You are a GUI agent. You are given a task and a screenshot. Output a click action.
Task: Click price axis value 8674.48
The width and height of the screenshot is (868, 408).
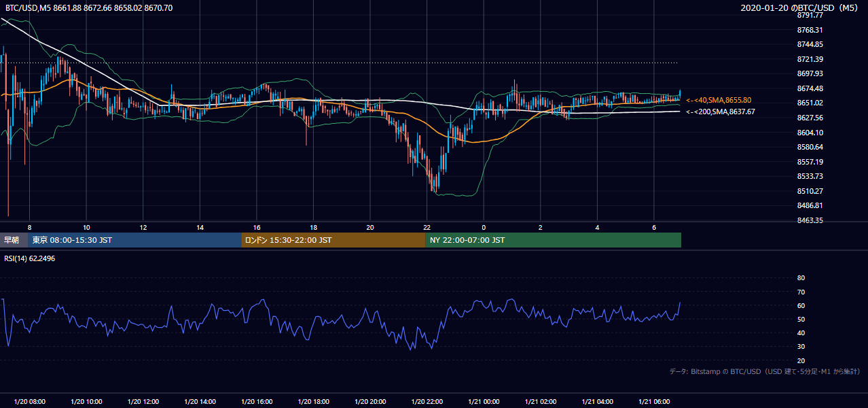coord(810,88)
